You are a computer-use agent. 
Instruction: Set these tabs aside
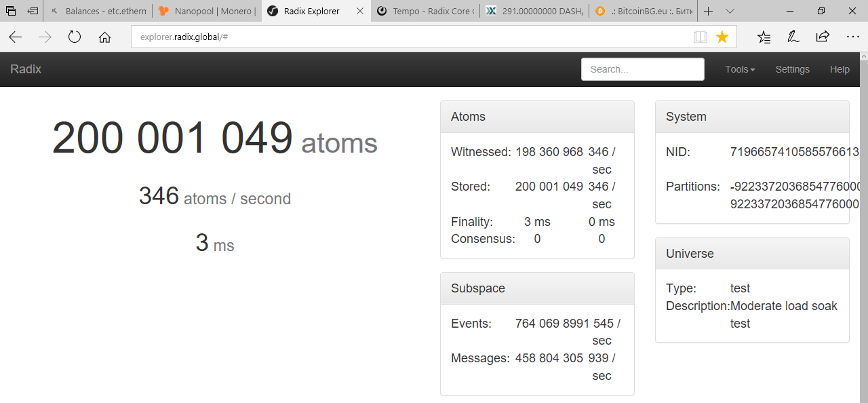pos(33,11)
